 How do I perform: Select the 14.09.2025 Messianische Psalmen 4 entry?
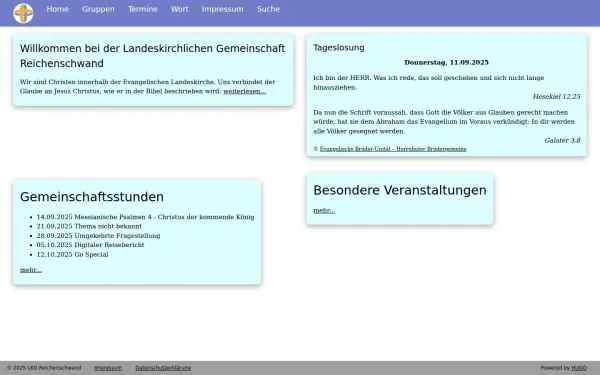click(x=145, y=217)
